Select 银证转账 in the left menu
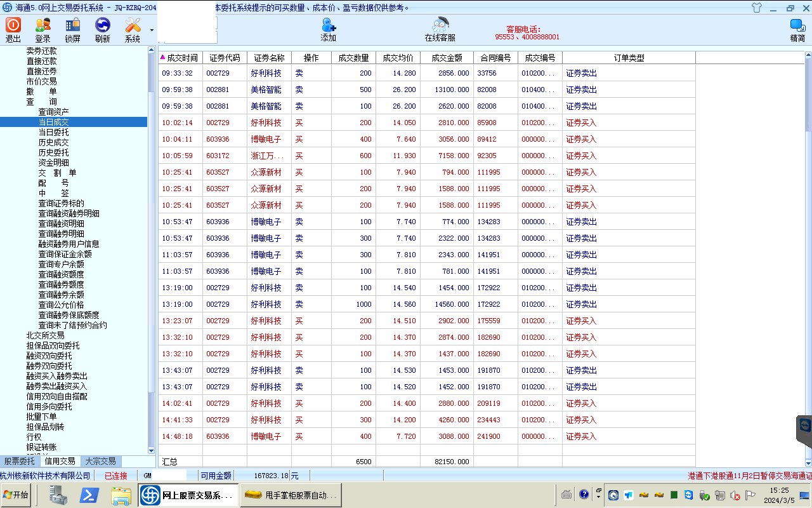 click(x=41, y=447)
